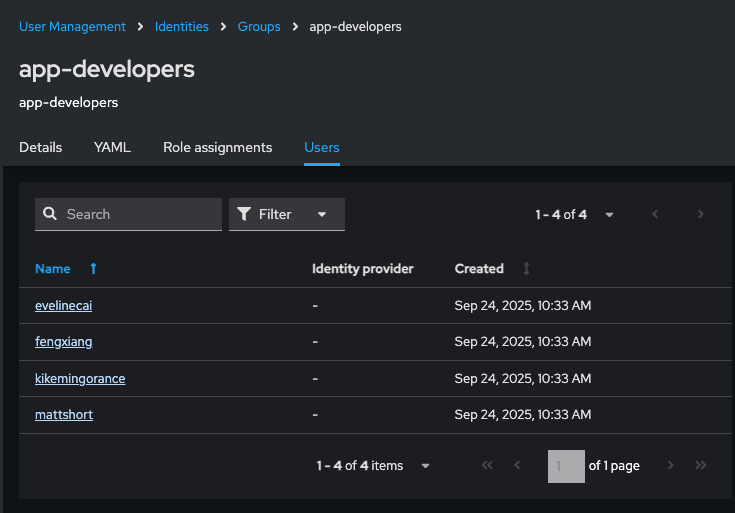This screenshot has height=513, width=735.
Task: Click the search magnifier icon
Action: tap(49, 214)
